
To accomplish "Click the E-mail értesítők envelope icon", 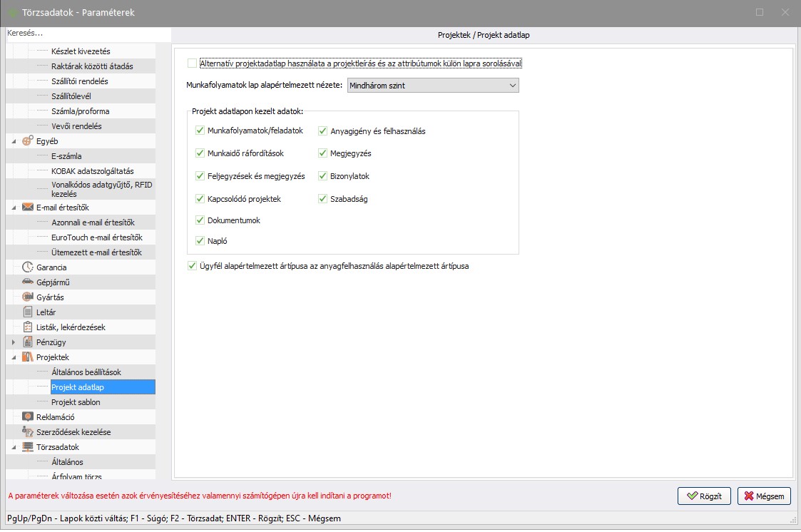I will click(x=28, y=208).
